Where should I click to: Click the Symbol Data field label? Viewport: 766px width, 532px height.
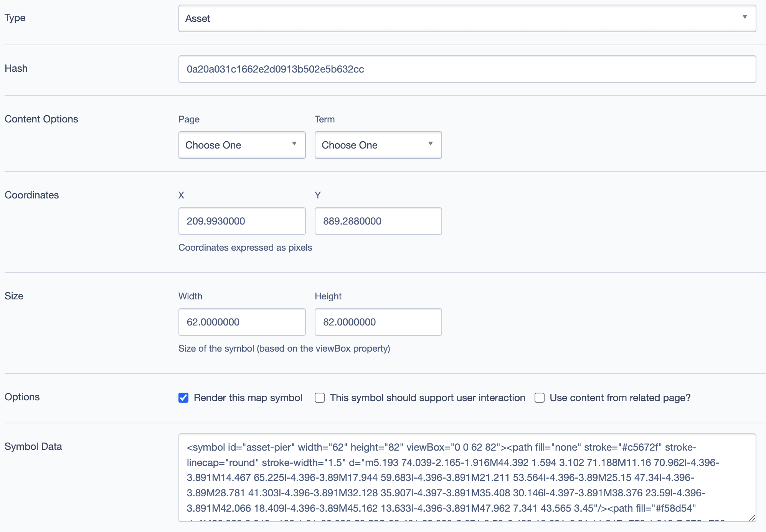33,446
